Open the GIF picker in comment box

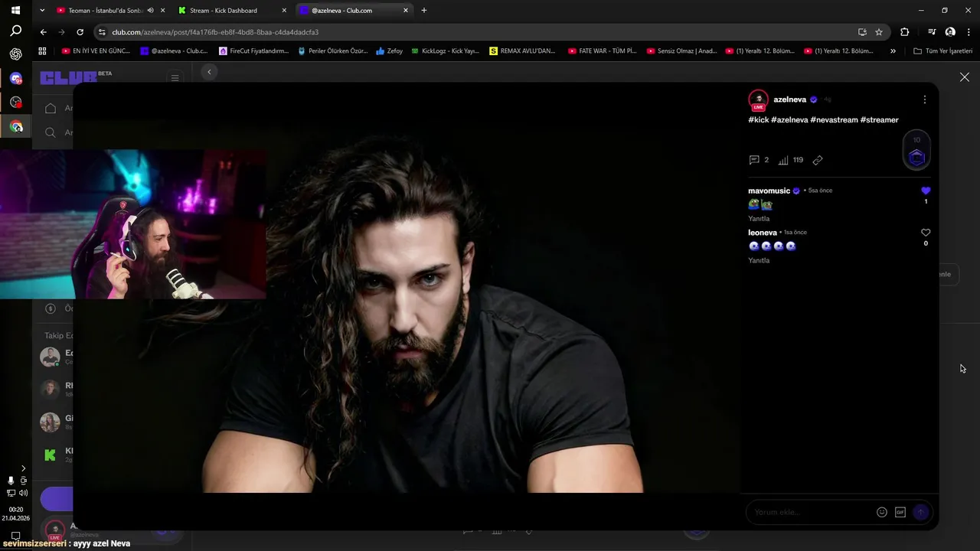pyautogui.click(x=900, y=512)
